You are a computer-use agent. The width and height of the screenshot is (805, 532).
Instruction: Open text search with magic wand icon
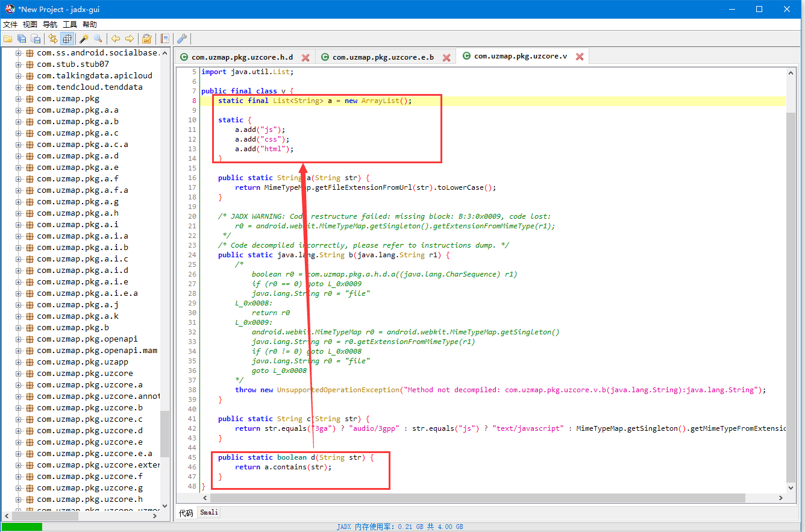coord(84,39)
